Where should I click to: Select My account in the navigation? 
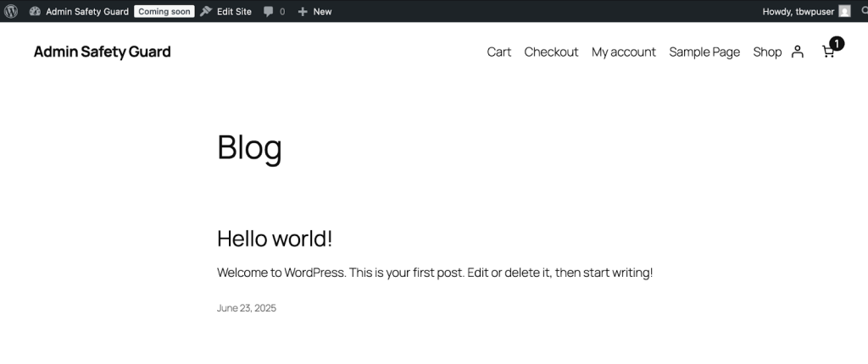tap(624, 52)
